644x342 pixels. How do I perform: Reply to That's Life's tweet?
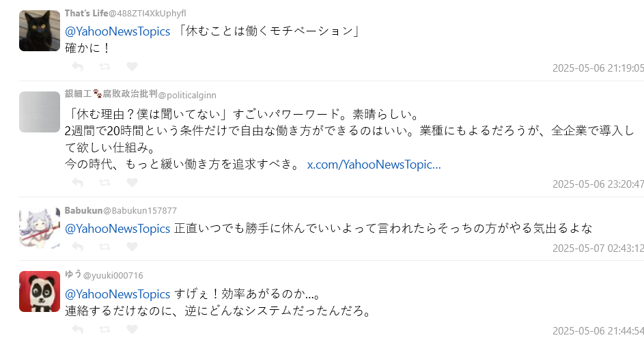point(78,67)
